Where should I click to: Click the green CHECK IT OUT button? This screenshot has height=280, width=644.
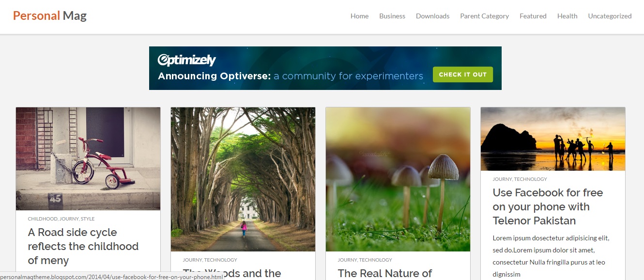(x=462, y=74)
